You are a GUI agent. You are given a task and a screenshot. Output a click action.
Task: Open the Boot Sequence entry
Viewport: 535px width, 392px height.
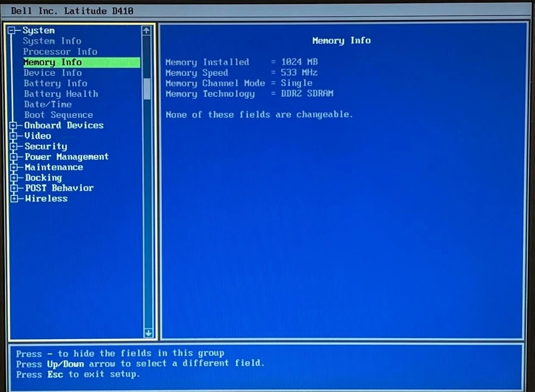[x=58, y=115]
